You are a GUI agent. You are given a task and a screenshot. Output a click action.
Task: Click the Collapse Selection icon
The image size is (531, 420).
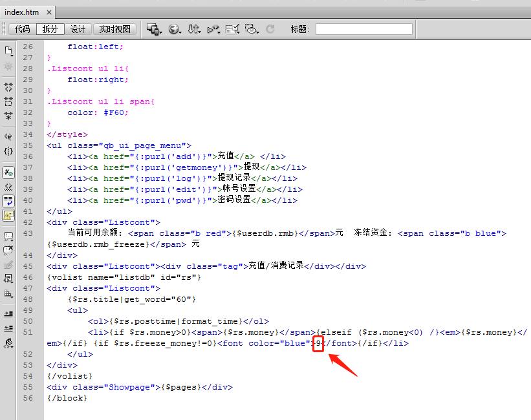pos(8,101)
